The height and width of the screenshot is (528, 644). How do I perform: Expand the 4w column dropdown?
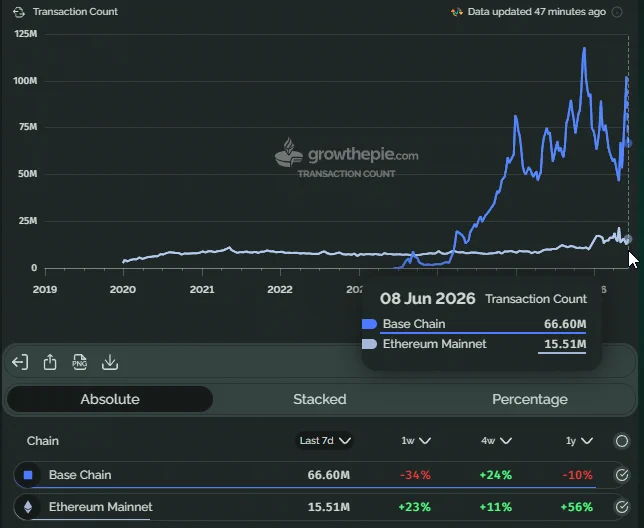497,441
